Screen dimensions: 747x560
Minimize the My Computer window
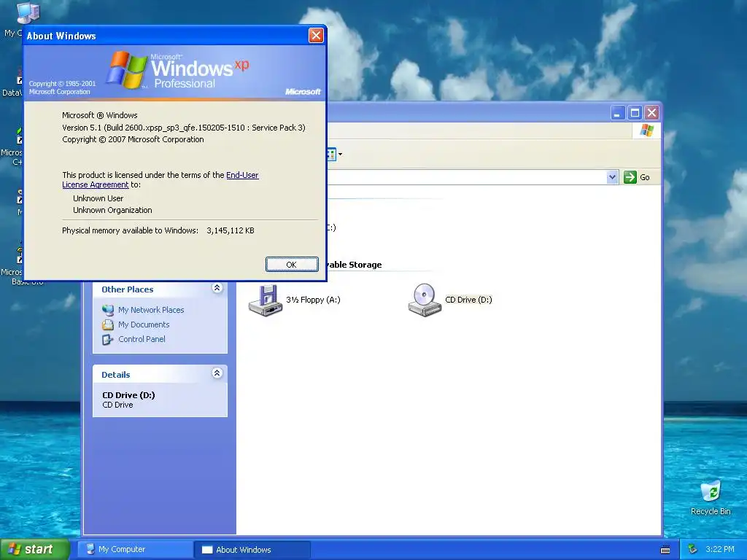coord(617,113)
